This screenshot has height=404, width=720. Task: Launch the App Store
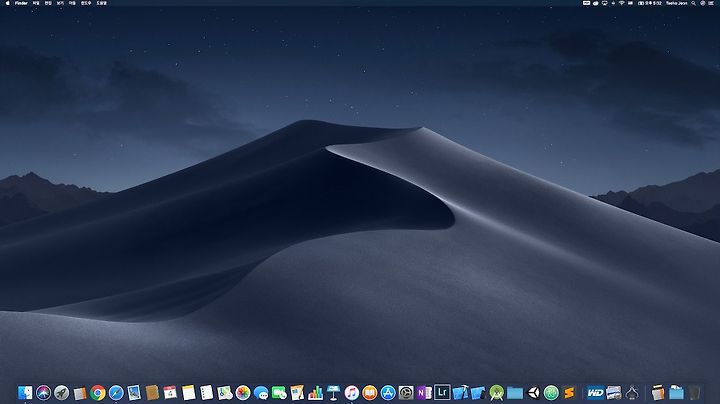point(388,393)
